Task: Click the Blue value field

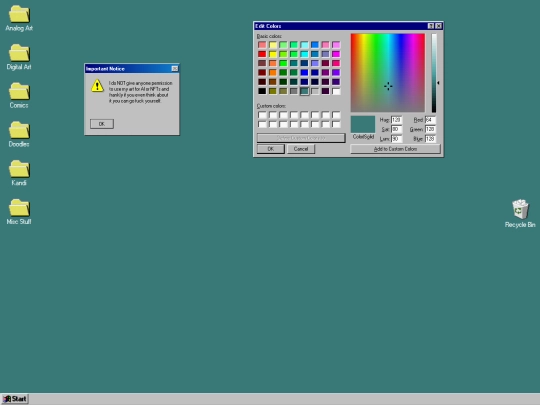Action: (430, 139)
